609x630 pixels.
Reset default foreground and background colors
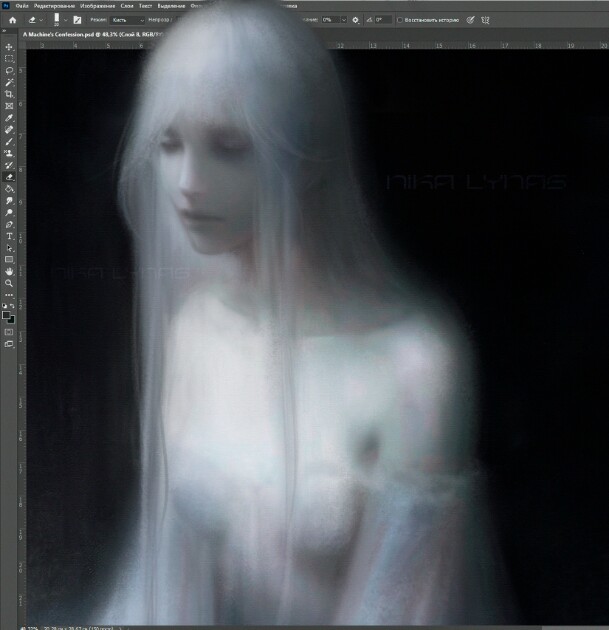4,306
